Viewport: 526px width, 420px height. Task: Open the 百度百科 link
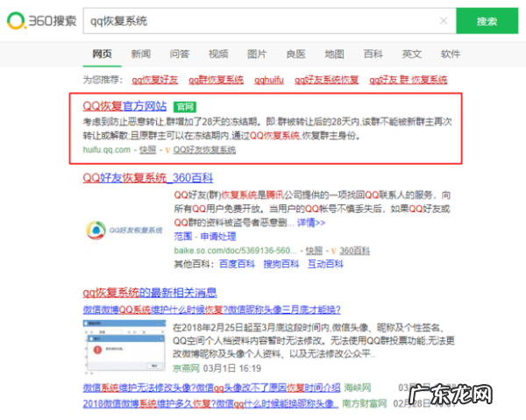[237, 264]
